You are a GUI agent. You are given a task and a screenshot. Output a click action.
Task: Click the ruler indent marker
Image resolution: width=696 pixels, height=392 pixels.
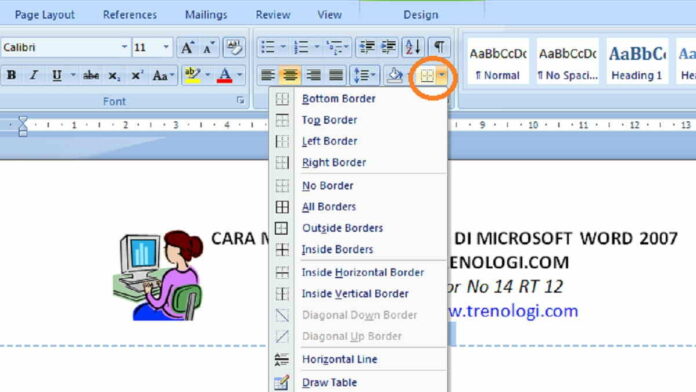pos(23,126)
